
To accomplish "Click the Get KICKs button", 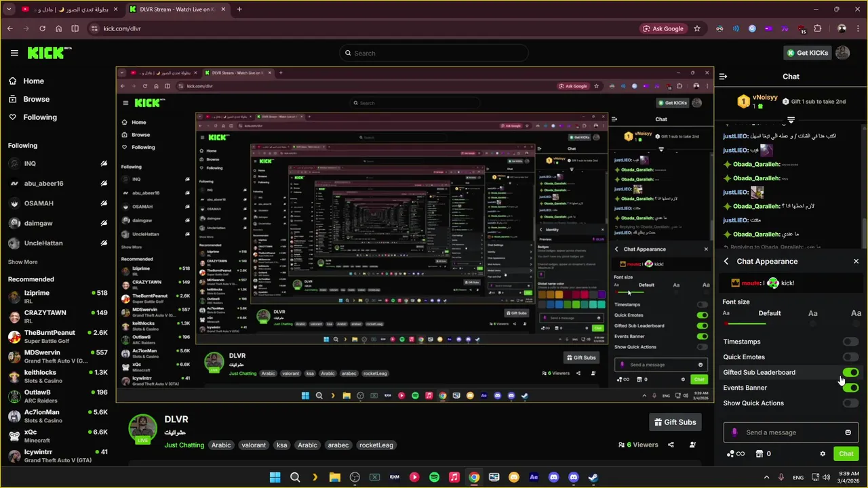I will click(x=807, y=53).
